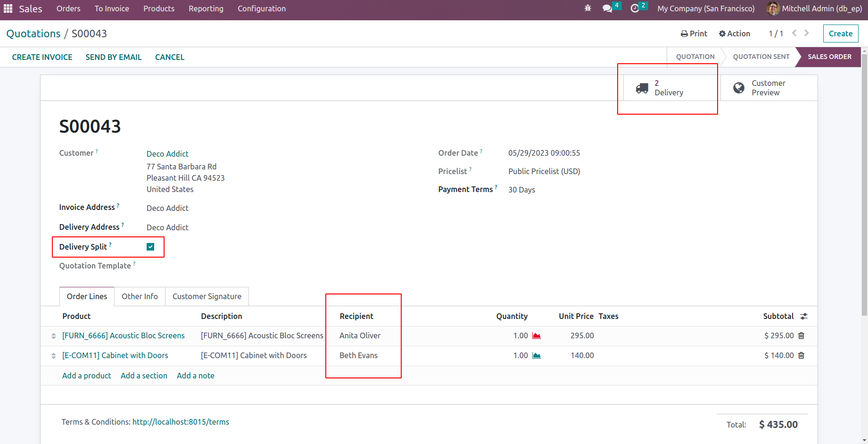Screen dimensions: 868x444
Task: Go back to Quotations breadcrumb
Action: (x=33, y=34)
